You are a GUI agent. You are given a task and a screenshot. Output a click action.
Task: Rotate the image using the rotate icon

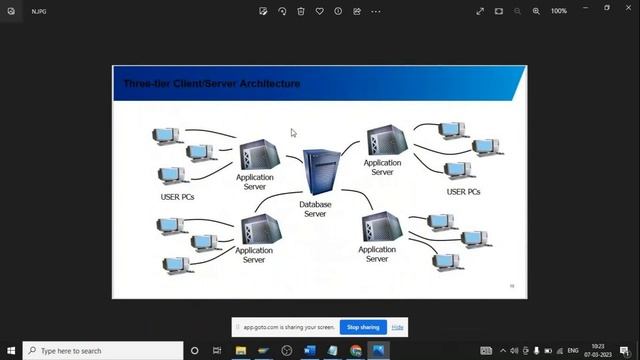[x=282, y=11]
